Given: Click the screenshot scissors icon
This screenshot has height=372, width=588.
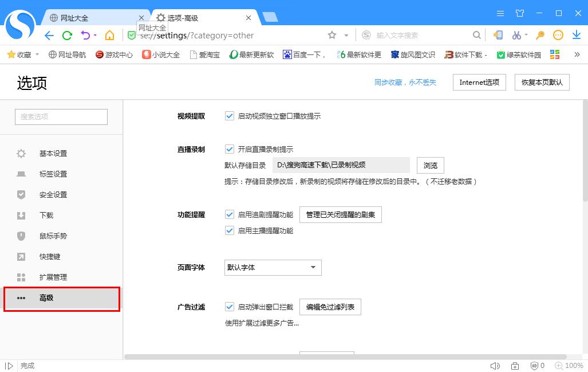Looking at the screenshot, I should [516, 35].
